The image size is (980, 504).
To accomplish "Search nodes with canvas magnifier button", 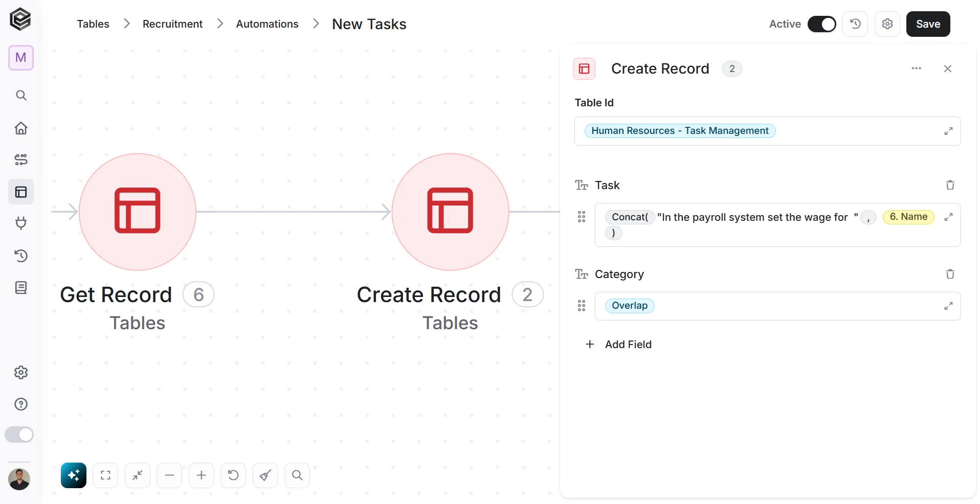I will click(297, 475).
